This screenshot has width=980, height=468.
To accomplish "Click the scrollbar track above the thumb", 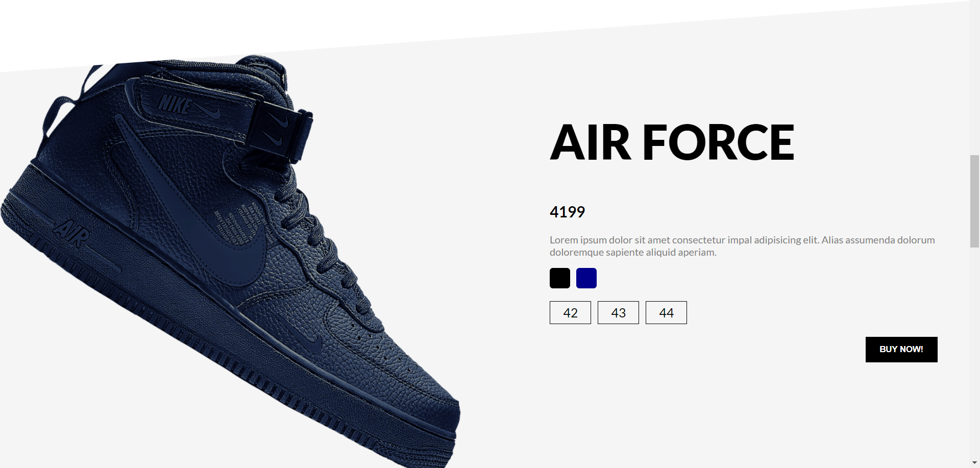I will pyautogui.click(x=974, y=77).
